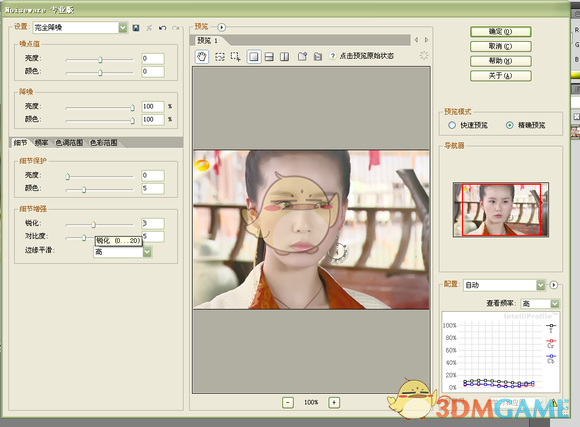Switch to the 频率 tab
The image size is (580, 427).
coord(41,143)
